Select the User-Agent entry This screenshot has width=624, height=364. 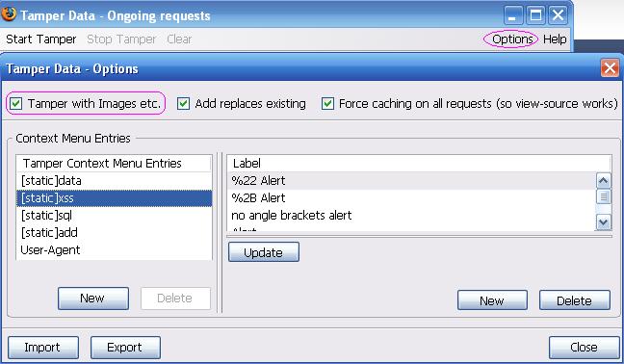pyautogui.click(x=114, y=249)
